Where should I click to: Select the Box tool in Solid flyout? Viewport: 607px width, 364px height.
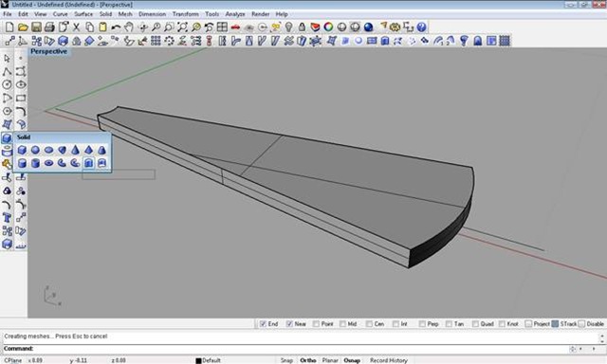22,150
